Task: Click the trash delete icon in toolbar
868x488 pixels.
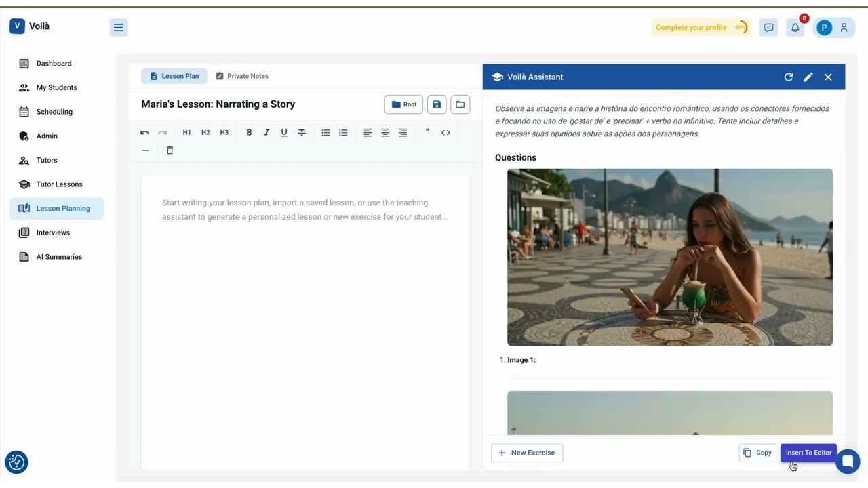Action: click(x=170, y=150)
